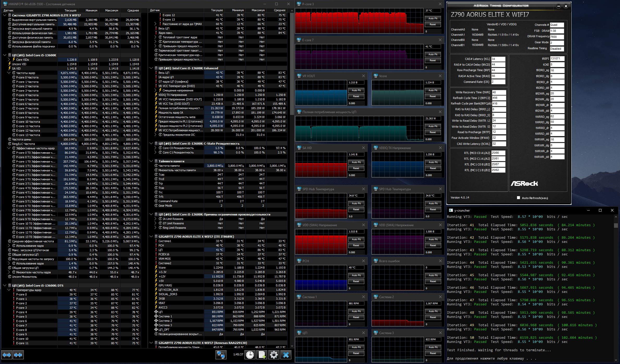Close the VR VOUT graph panel
Viewport: 620px width, 364px height.
(x=364, y=76)
